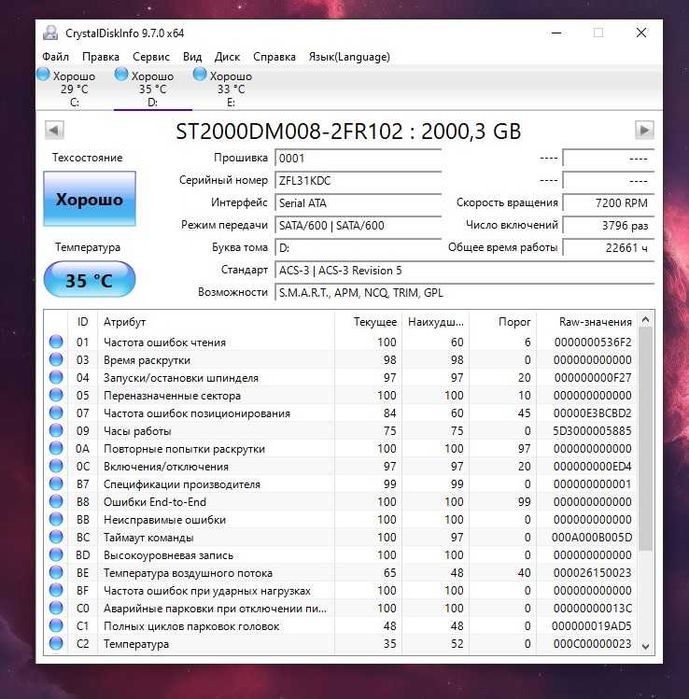This screenshot has width=689, height=699.
Task: Click power-on count value 3796 раз
Action: click(608, 225)
